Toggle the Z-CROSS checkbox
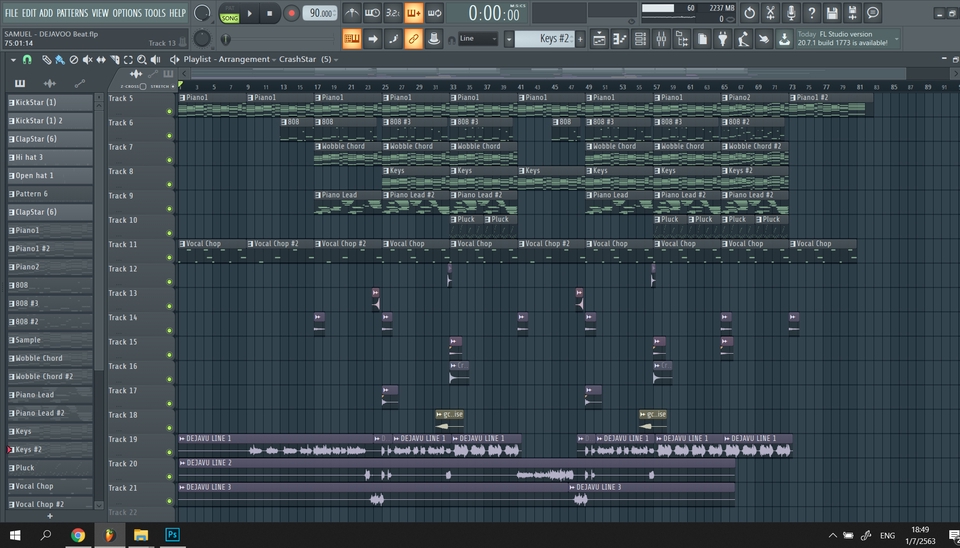Screen dimensions: 960x548 143,86
